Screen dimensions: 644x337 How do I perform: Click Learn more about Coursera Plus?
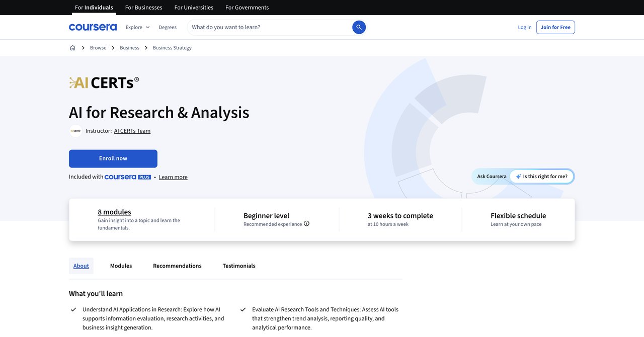click(173, 177)
